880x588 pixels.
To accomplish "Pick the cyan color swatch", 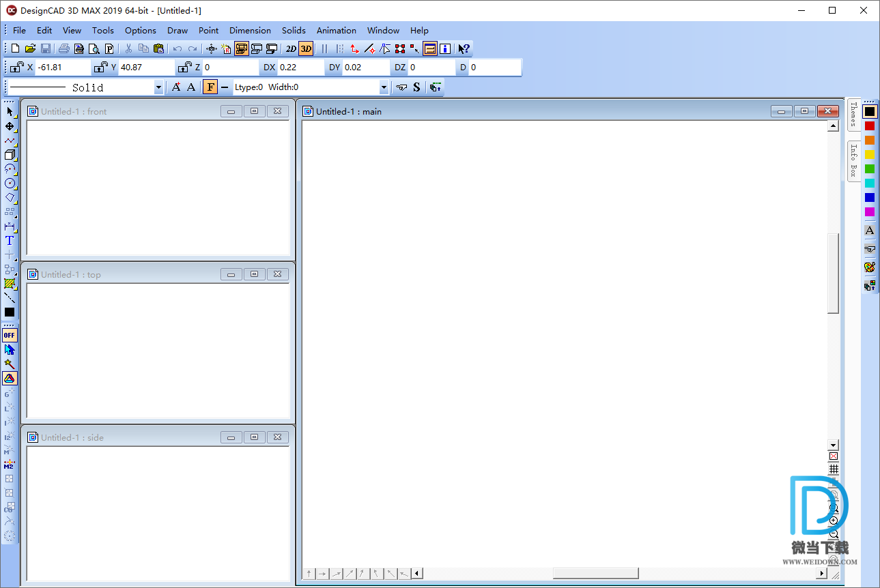I will (869, 183).
